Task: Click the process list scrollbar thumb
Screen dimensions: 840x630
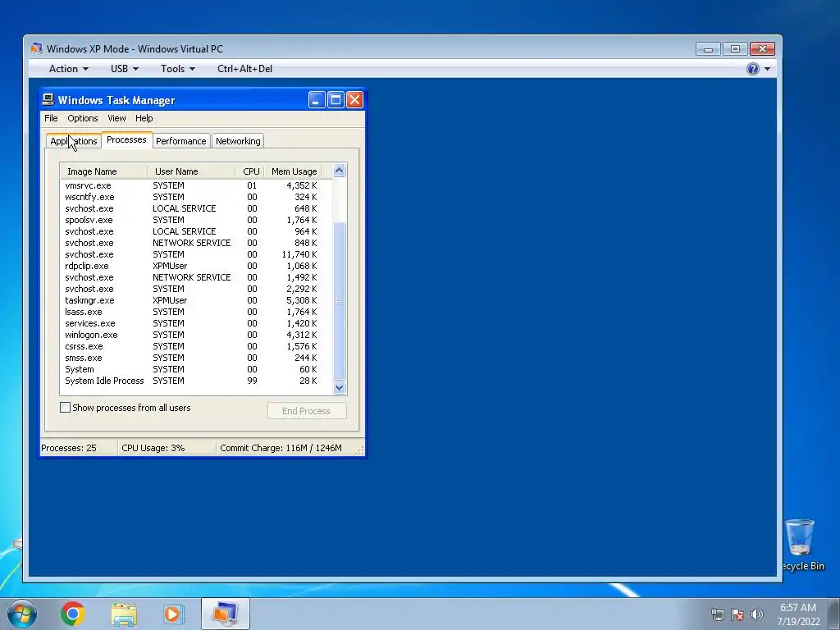Action: coord(339,300)
